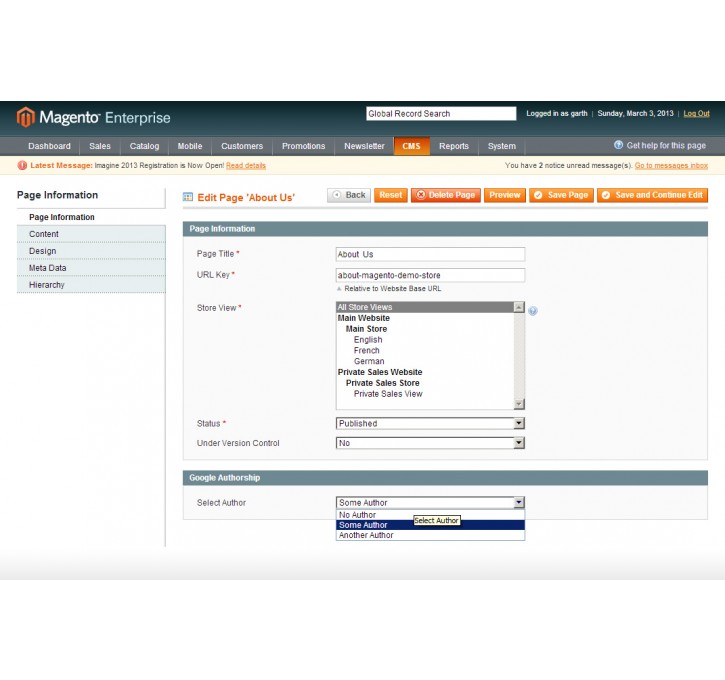
Task: Open the Dashboard menu
Action: (x=49, y=146)
